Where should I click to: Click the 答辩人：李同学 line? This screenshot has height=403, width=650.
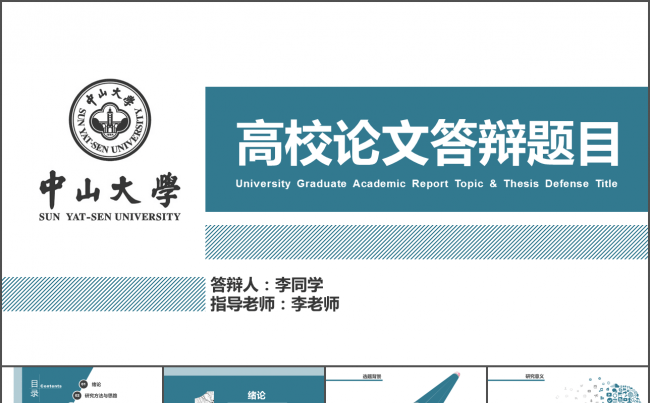267,285
